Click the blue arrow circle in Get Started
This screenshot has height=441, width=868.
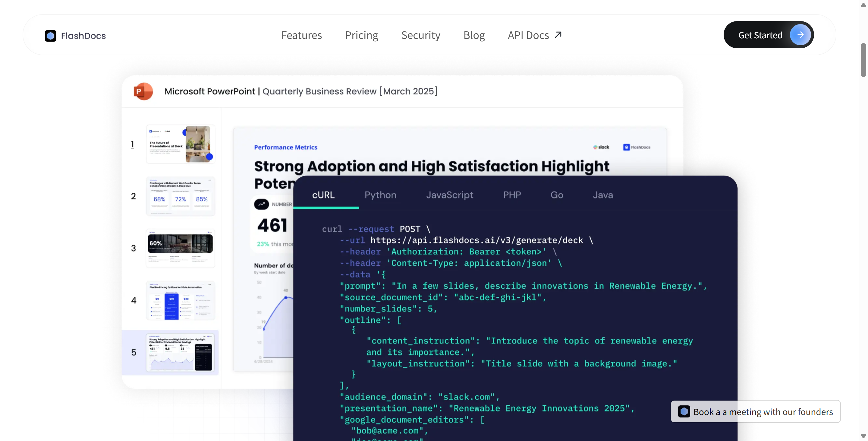(x=800, y=35)
